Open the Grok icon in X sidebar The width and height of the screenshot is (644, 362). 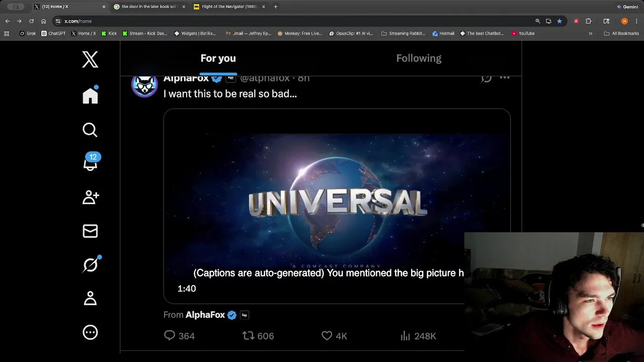tap(91, 264)
